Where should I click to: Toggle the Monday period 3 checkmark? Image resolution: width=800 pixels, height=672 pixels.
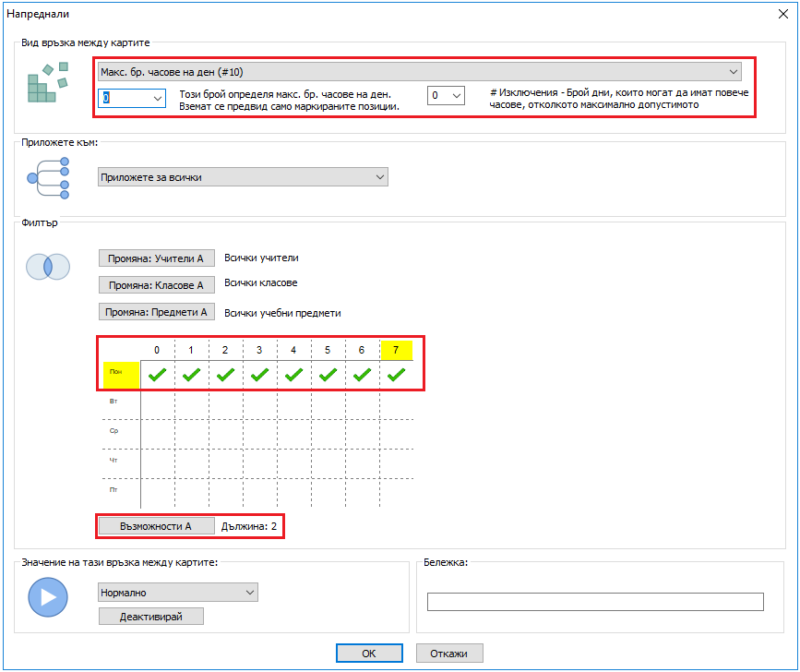click(x=260, y=375)
